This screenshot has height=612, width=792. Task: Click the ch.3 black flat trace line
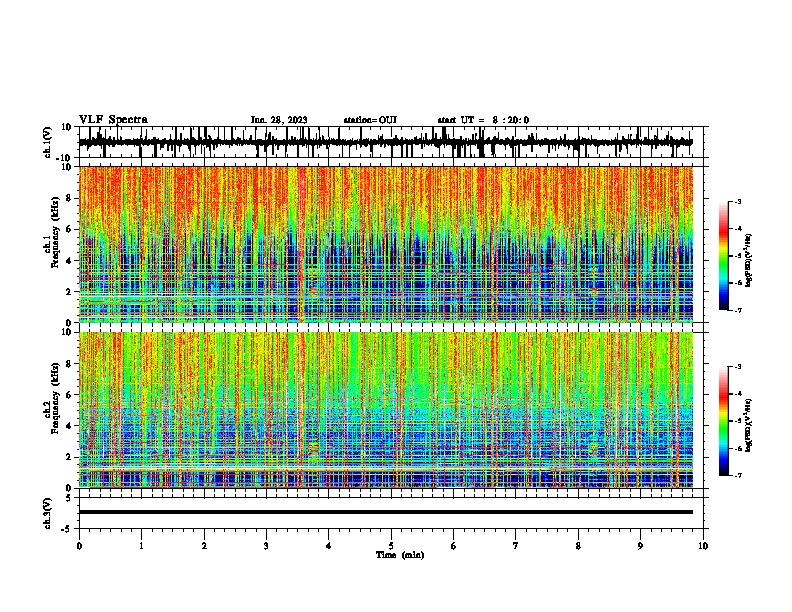tap(386, 512)
